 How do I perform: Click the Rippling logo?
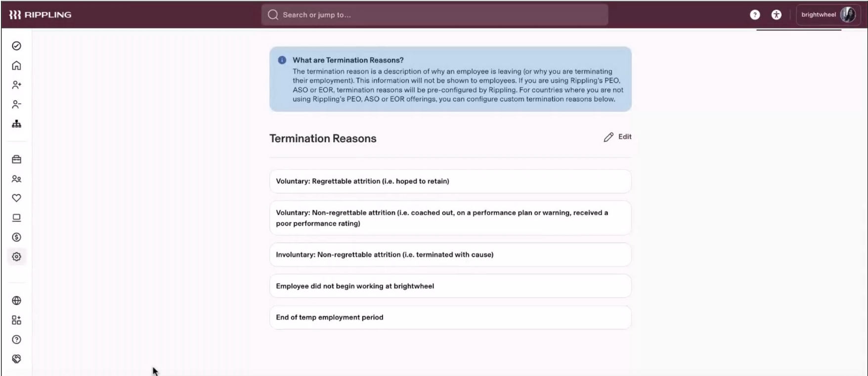(x=40, y=15)
